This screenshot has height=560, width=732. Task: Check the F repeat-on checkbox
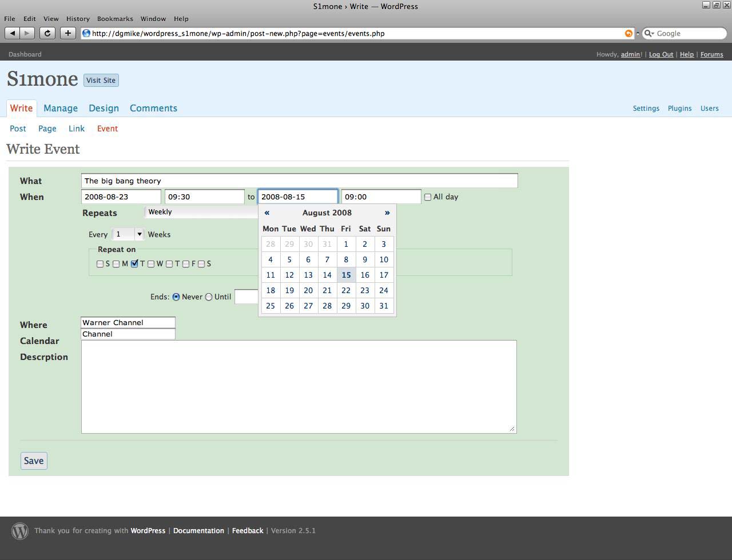tap(186, 264)
